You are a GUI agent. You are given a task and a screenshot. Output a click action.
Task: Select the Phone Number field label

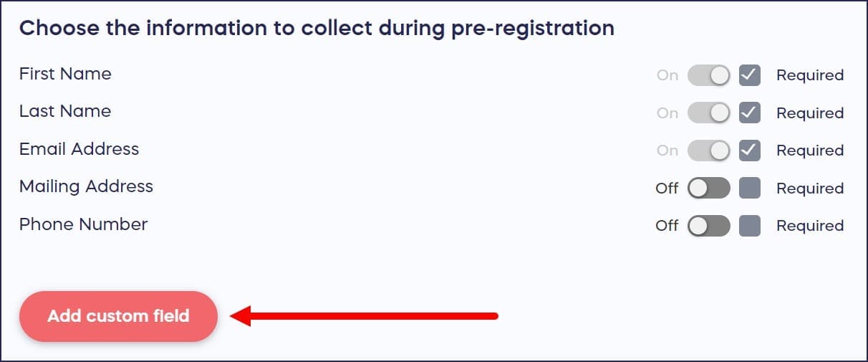tap(83, 224)
